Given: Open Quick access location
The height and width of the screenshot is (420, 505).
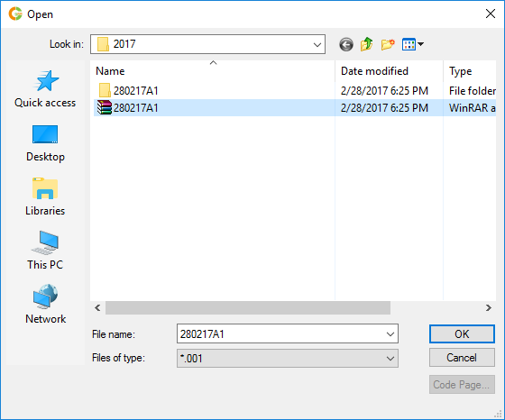Looking at the screenshot, I should tap(45, 89).
